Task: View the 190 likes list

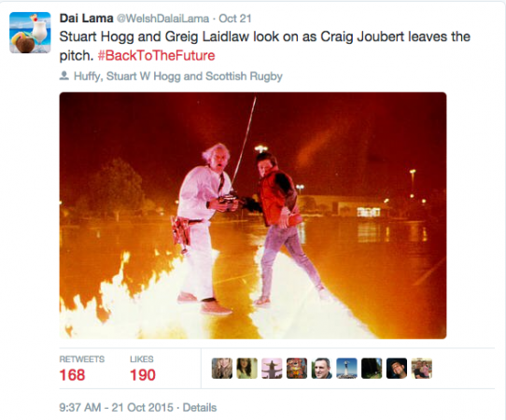Action: tap(143, 369)
